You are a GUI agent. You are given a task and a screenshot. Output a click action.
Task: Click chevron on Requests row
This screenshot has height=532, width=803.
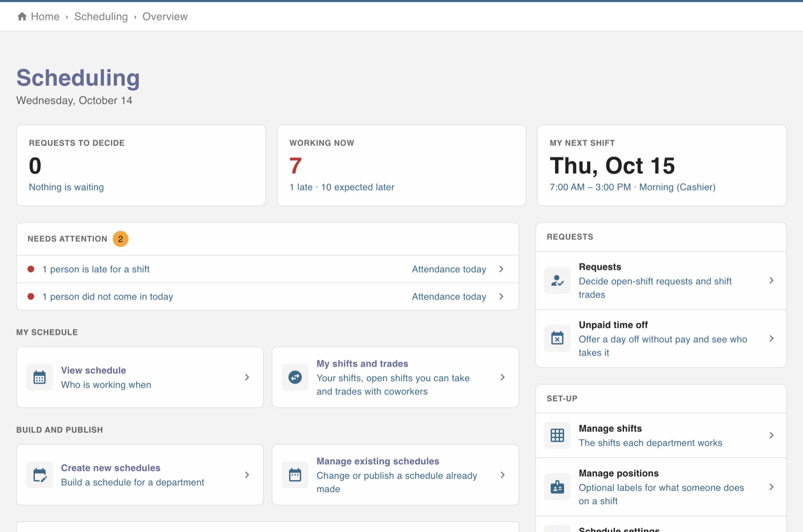click(771, 280)
